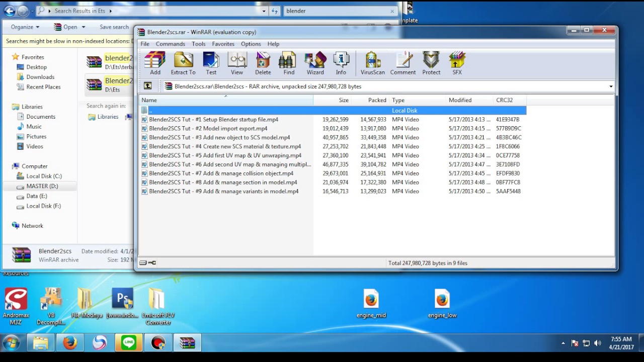Open the Favorites menu in WinRAR
644x362 pixels.
pos(223,44)
